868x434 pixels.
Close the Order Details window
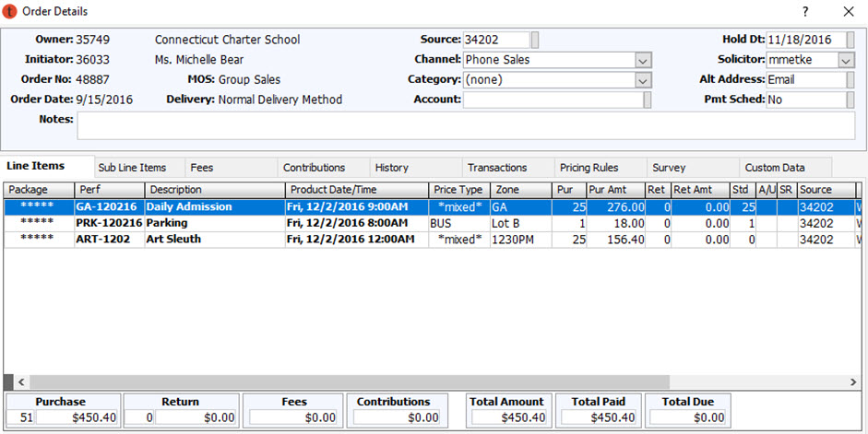pos(848,12)
